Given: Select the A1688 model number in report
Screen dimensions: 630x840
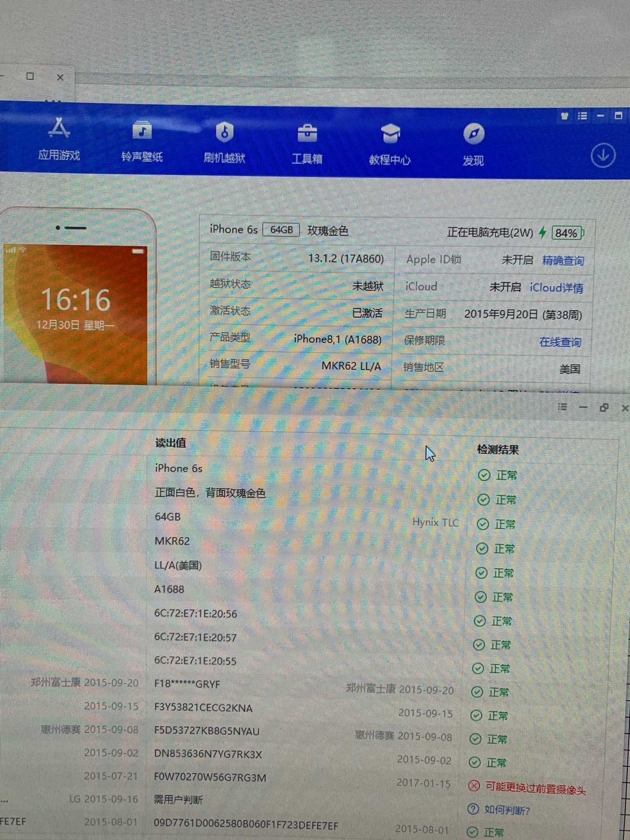Looking at the screenshot, I should [169, 589].
